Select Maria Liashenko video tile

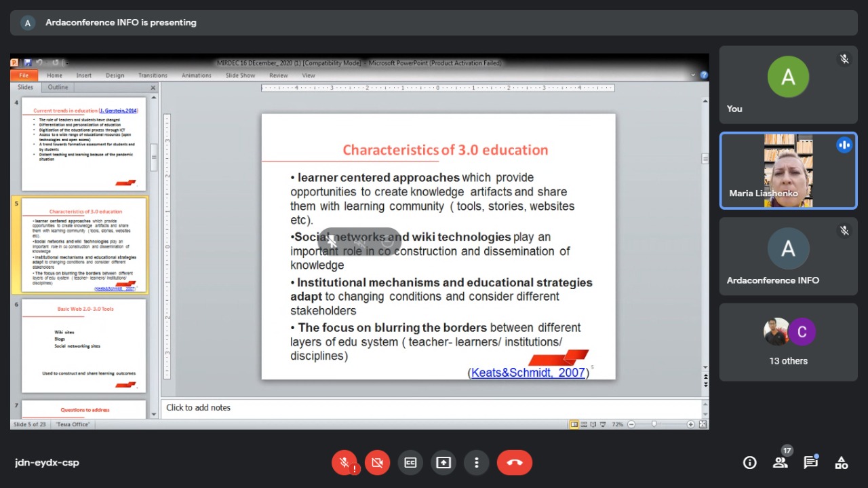(788, 170)
